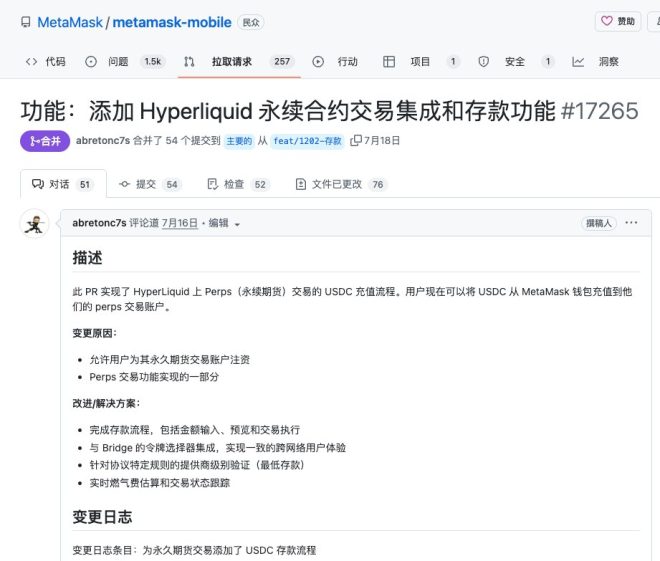This screenshot has width=660, height=561.
Task: Open the 项目 tab
Action: point(420,62)
